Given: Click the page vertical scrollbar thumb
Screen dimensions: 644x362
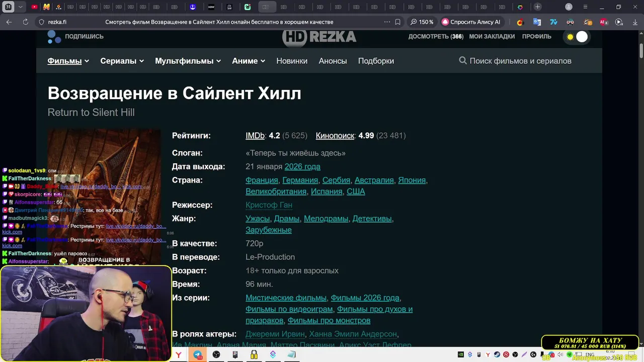Looking at the screenshot, I should (x=641, y=51).
